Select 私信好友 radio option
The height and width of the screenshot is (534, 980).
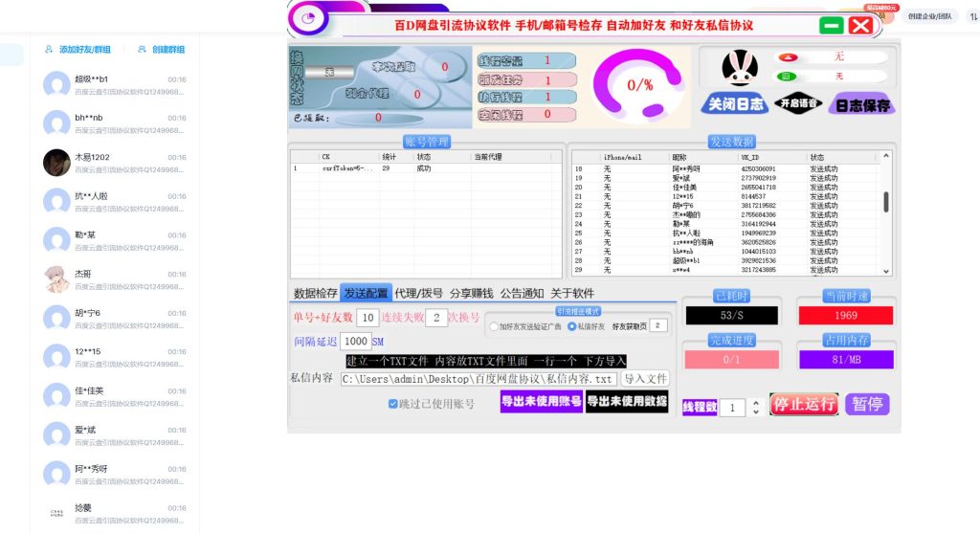571,326
